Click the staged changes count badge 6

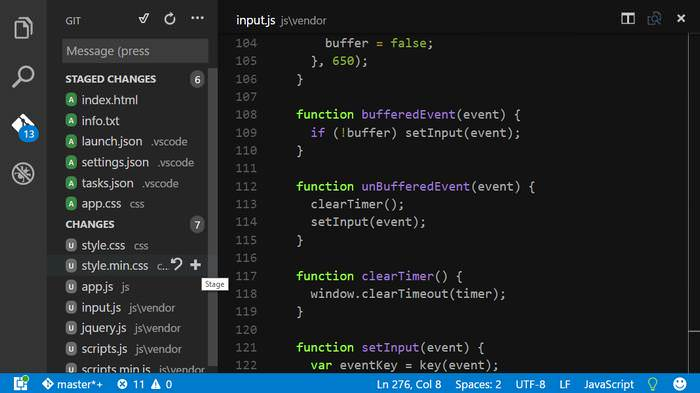click(197, 79)
